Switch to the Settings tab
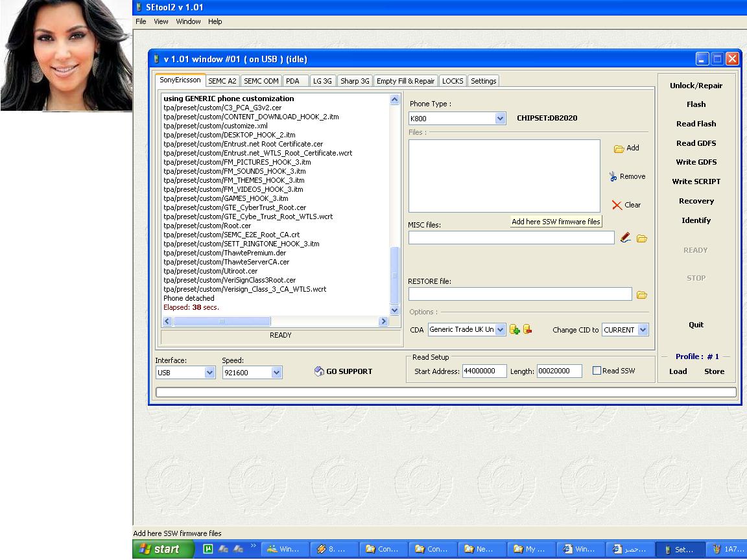 pyautogui.click(x=484, y=81)
